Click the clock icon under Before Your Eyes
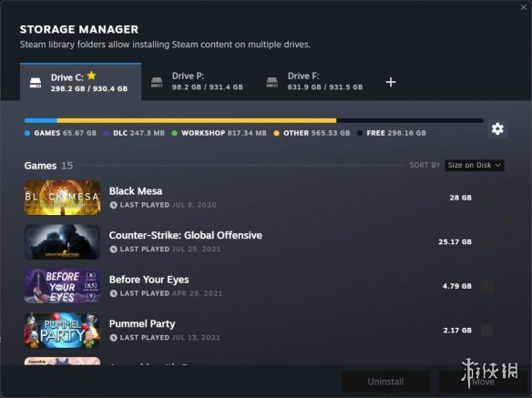This screenshot has width=532, height=398. coord(113,293)
